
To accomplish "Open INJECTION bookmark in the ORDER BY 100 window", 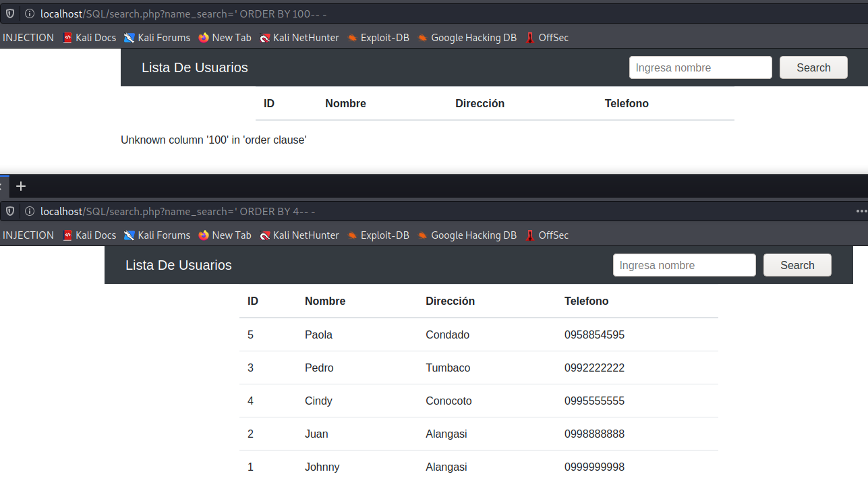I will tap(28, 38).
